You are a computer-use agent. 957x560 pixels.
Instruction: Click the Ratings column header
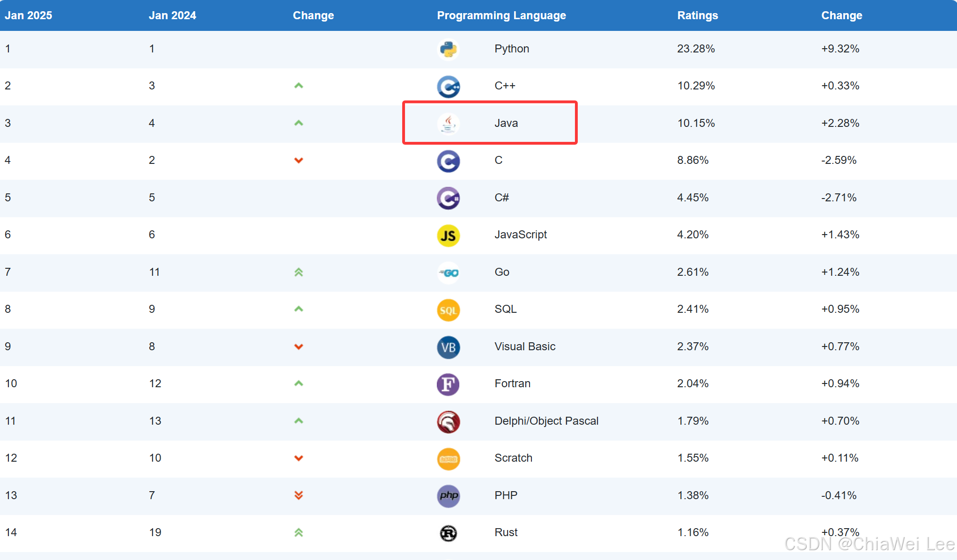[697, 15]
